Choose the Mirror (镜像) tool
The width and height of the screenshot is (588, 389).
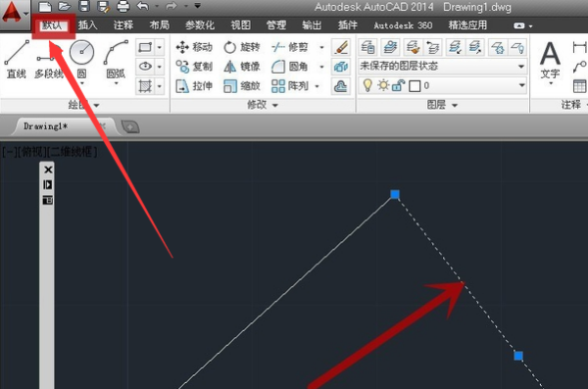(241, 67)
